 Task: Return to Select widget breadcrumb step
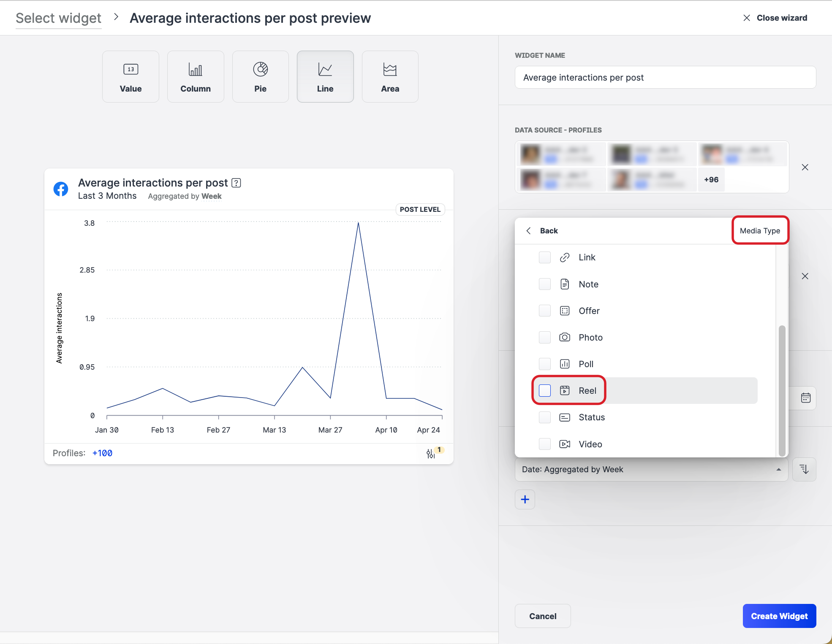click(58, 18)
